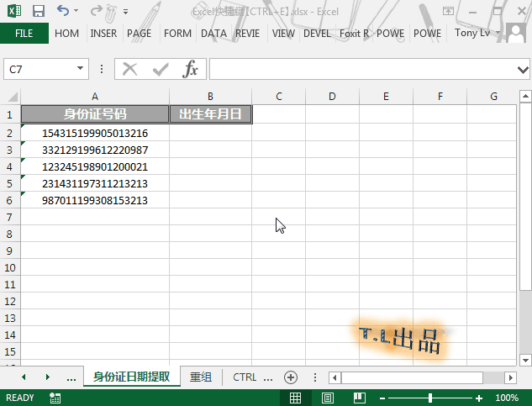The image size is (532, 406).
Task: Click the zoom slider handle
Action: (x=429, y=398)
